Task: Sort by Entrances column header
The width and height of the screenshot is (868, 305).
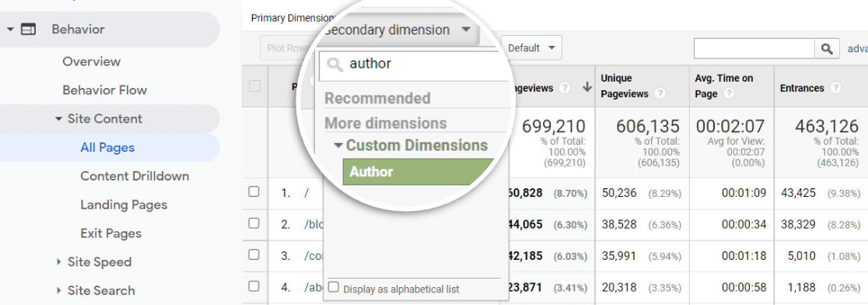Action: (802, 88)
